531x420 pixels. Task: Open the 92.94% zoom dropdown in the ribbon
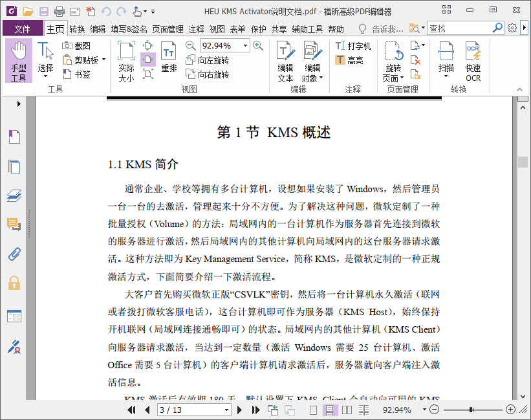point(245,45)
